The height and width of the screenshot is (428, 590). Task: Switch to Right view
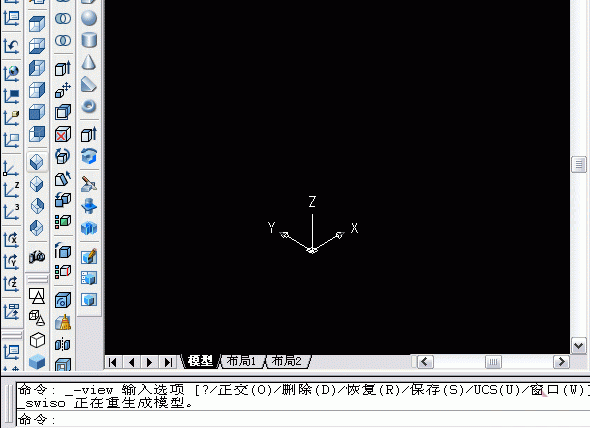(x=37, y=90)
